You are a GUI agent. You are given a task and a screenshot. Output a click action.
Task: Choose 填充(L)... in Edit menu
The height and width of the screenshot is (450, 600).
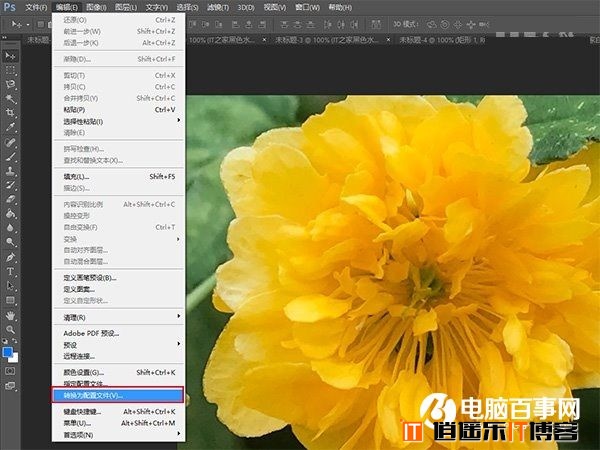pyautogui.click(x=119, y=177)
